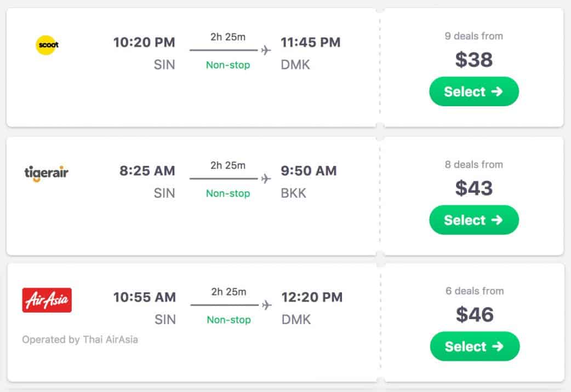Click the $46 price
The image size is (571, 392).
click(475, 315)
